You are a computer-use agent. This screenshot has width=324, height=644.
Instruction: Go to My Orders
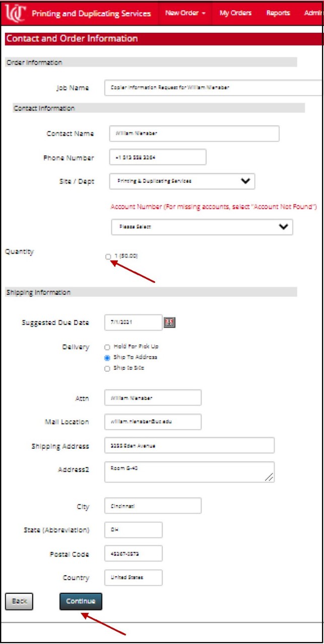pos(235,13)
